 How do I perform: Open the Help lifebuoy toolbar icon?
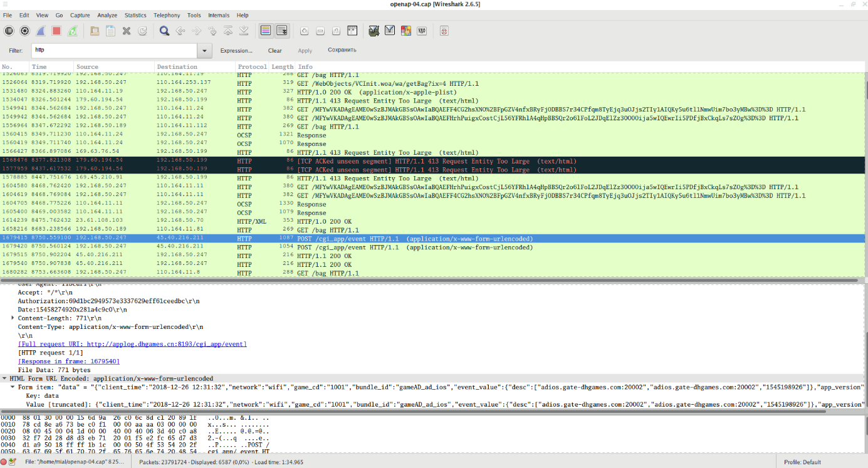[444, 31]
